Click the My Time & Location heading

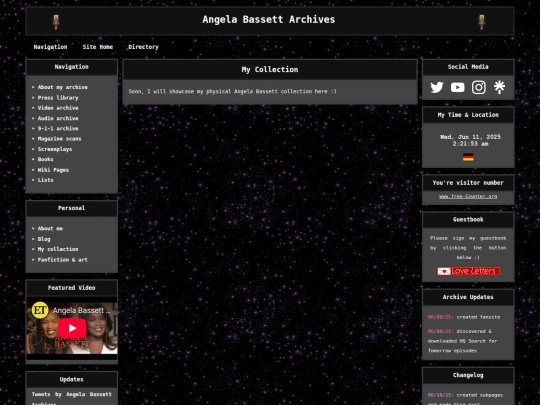(468, 115)
